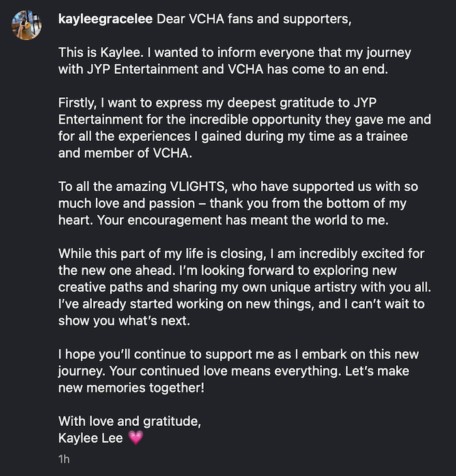
Task: Click the line beginning 'heart. Your encouragement'
Action: (x=223, y=220)
